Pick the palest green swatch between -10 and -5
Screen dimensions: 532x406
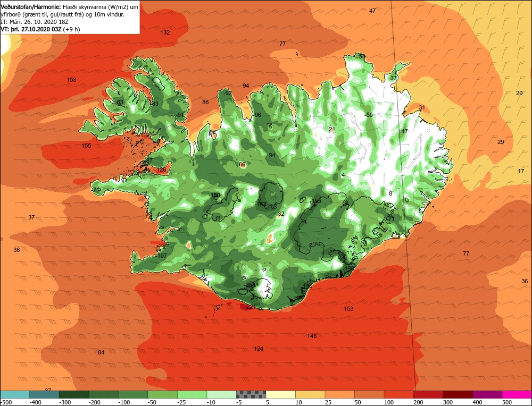[x=221, y=394]
